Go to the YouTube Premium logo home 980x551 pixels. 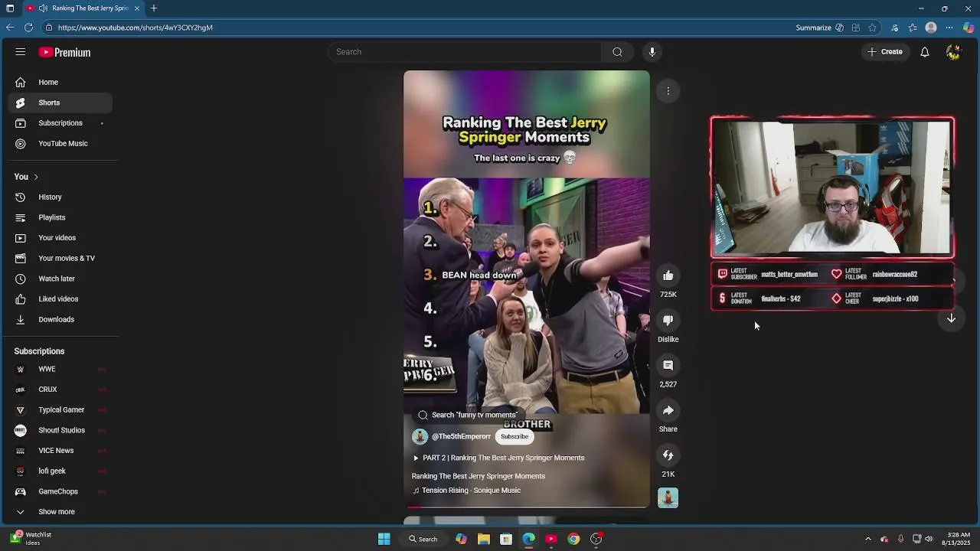pyautogui.click(x=65, y=52)
